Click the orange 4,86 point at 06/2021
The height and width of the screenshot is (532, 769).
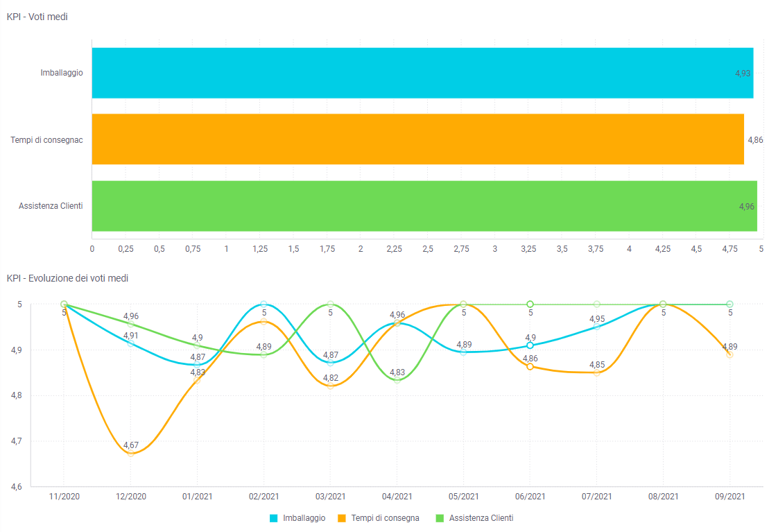pos(530,366)
